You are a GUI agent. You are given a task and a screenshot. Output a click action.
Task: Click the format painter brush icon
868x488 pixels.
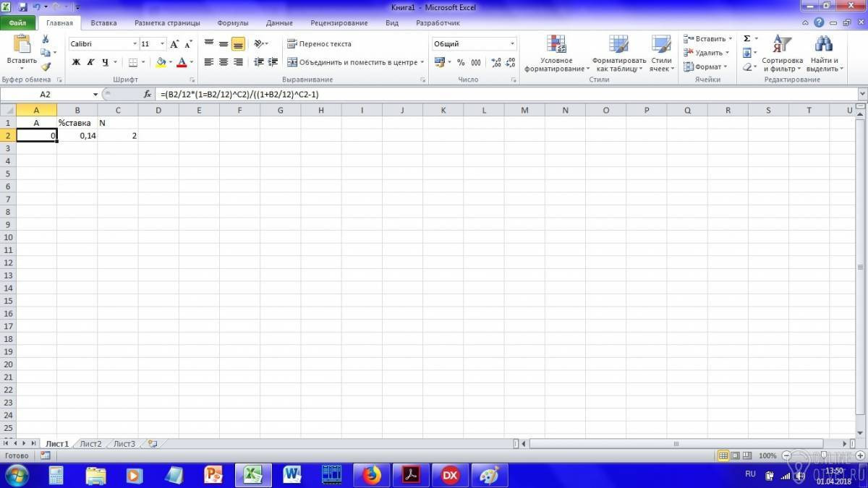(46, 67)
